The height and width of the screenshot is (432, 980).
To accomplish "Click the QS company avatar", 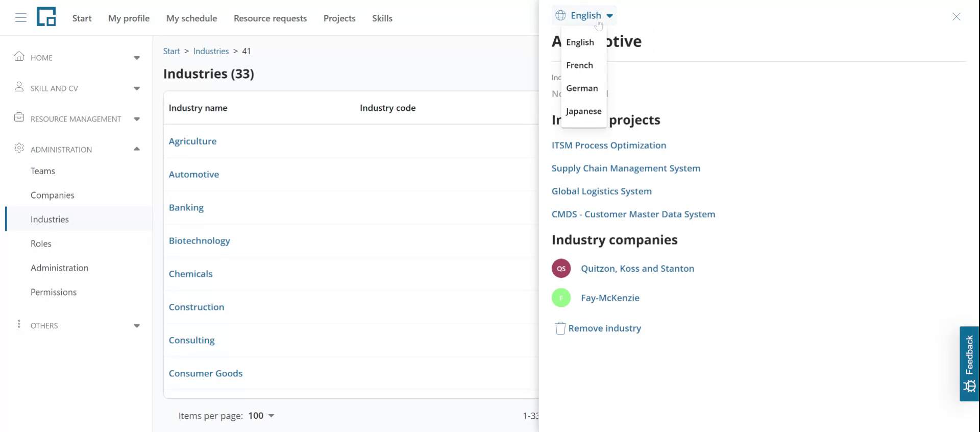I will click(x=561, y=268).
